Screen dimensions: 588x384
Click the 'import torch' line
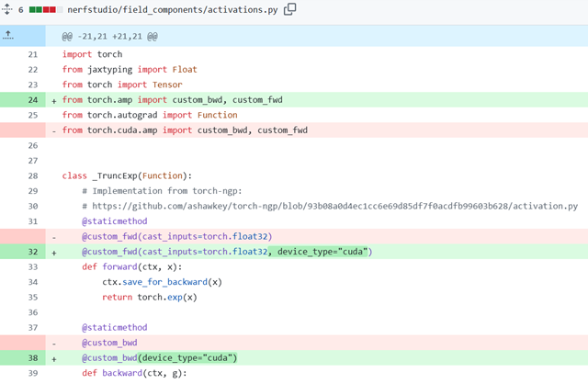(x=92, y=54)
